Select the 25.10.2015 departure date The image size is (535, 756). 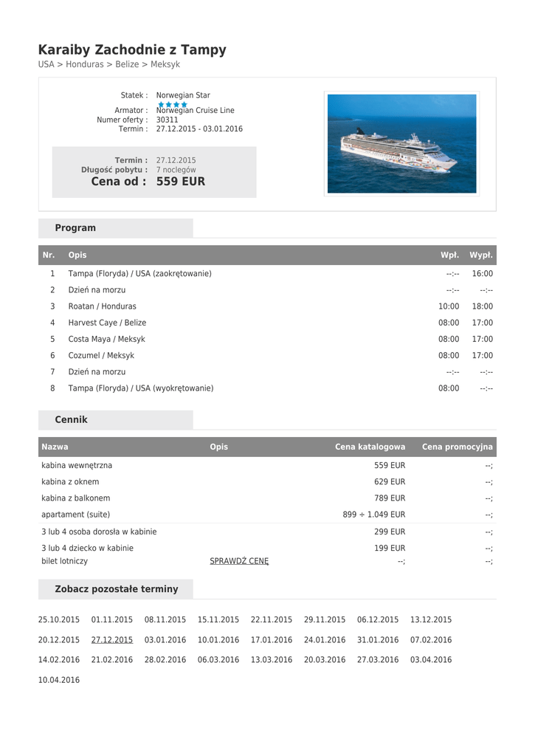[x=59, y=620]
